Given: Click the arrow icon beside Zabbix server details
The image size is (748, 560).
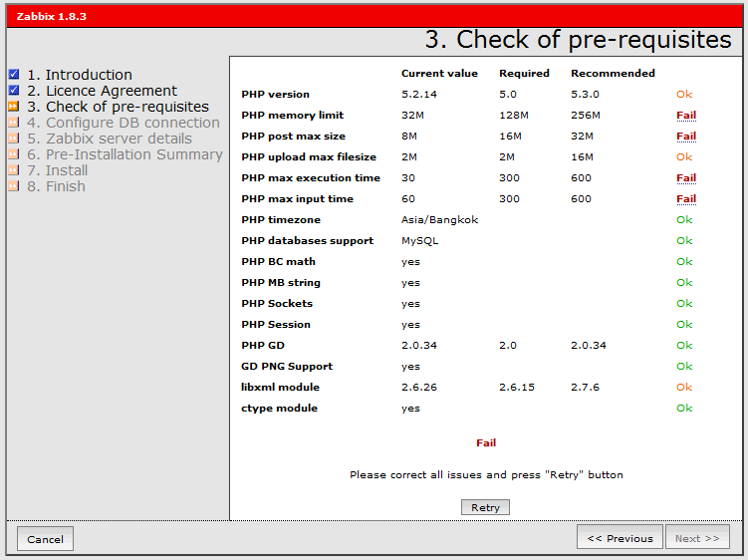Looking at the screenshot, I should pyautogui.click(x=14, y=138).
